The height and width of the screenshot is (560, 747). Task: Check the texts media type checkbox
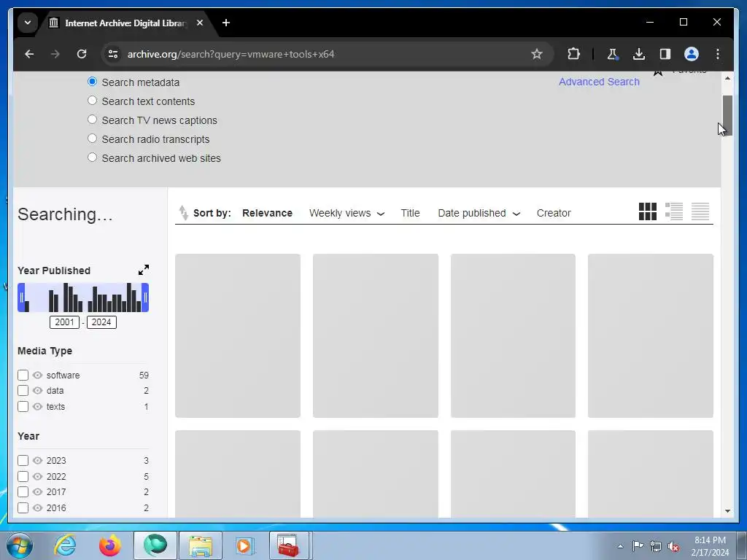click(x=23, y=407)
